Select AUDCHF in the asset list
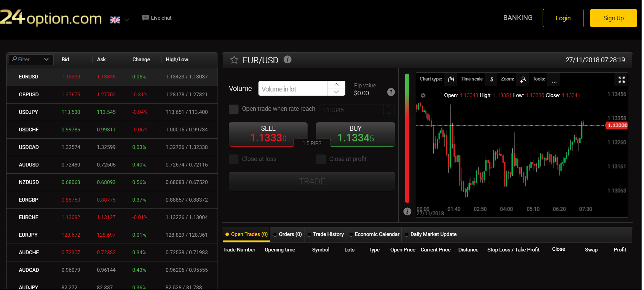644x290 pixels. pyautogui.click(x=112, y=253)
